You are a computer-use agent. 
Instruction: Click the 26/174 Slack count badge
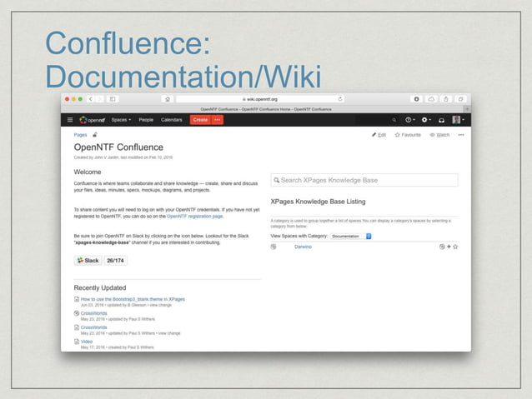pyautogui.click(x=115, y=261)
